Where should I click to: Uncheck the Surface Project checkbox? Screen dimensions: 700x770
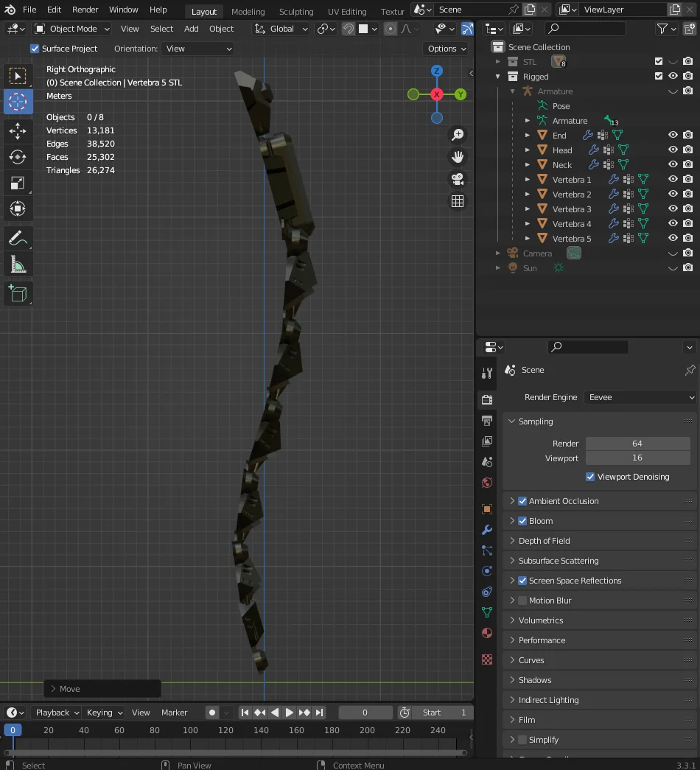34,49
